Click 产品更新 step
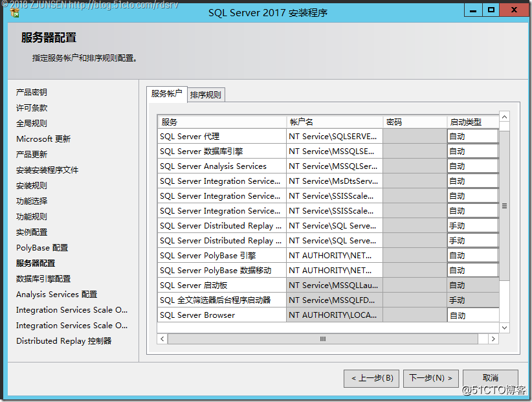Screen dimensions: 532x402 [32, 154]
